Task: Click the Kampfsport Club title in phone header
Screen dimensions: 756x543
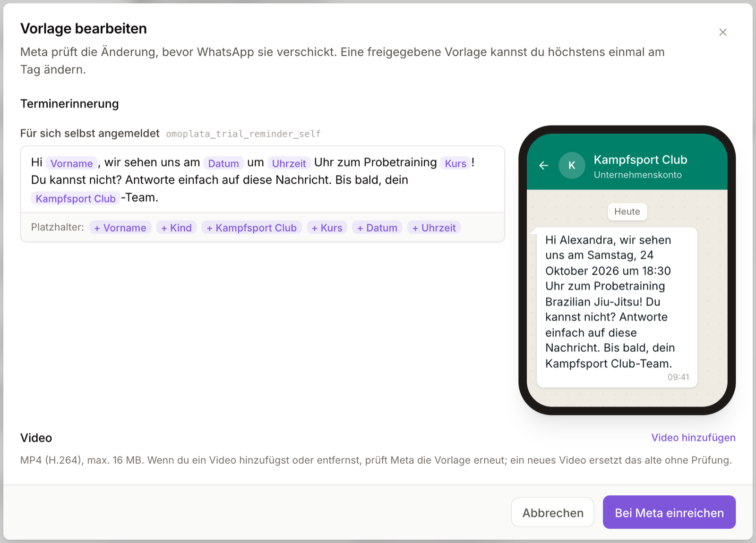Action: coord(640,160)
